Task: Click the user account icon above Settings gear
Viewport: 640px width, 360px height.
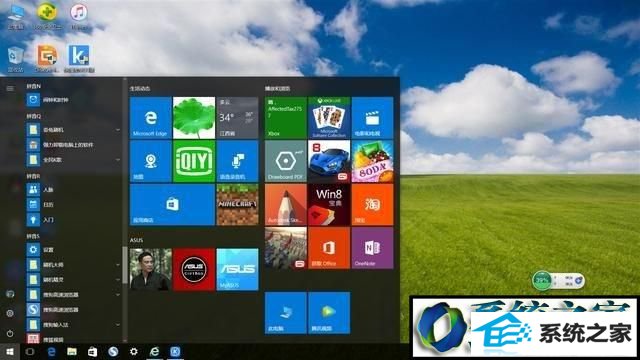Action: [10, 294]
